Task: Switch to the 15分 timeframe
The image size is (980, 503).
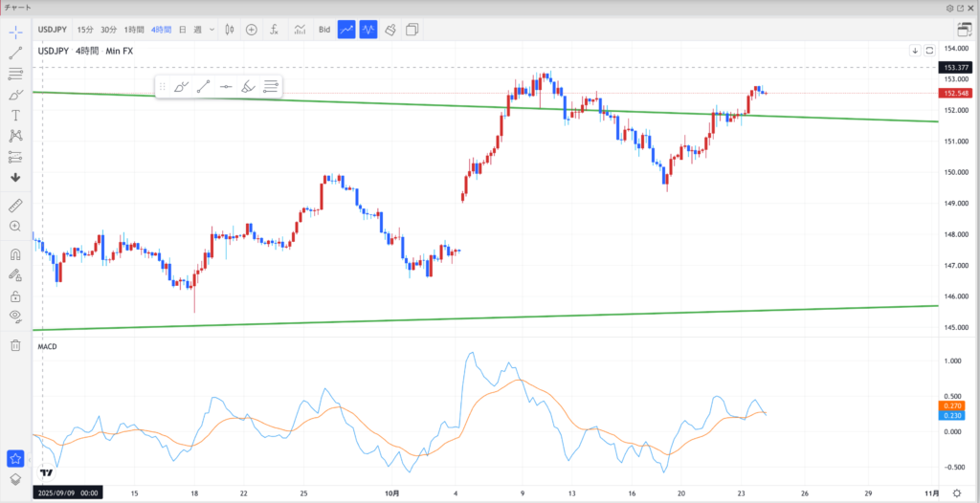Action: (86, 30)
